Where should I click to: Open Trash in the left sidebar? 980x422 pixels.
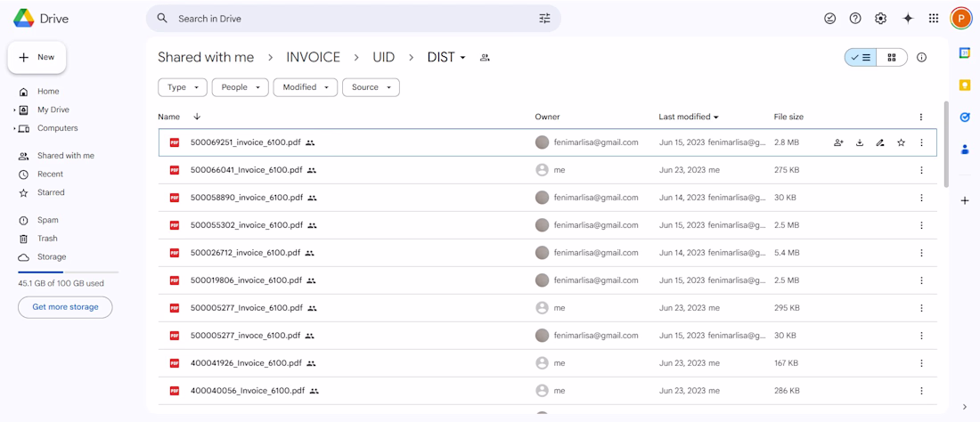click(47, 239)
